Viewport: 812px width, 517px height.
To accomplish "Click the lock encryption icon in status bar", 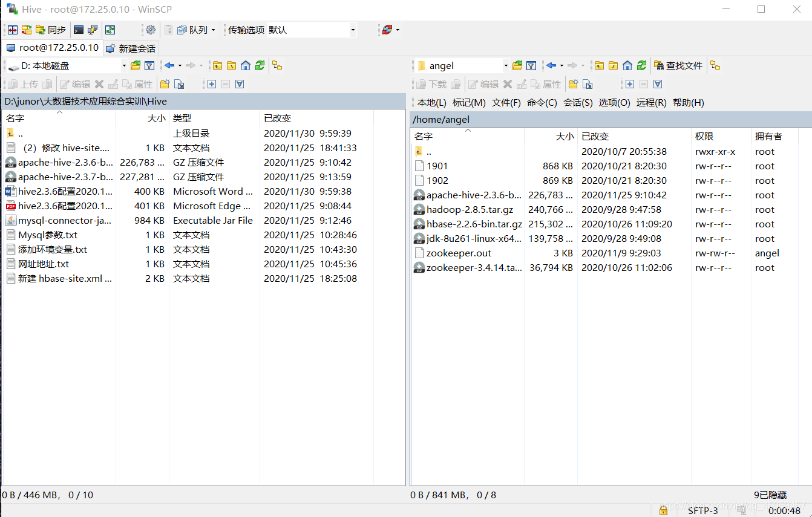I will pyautogui.click(x=663, y=511).
